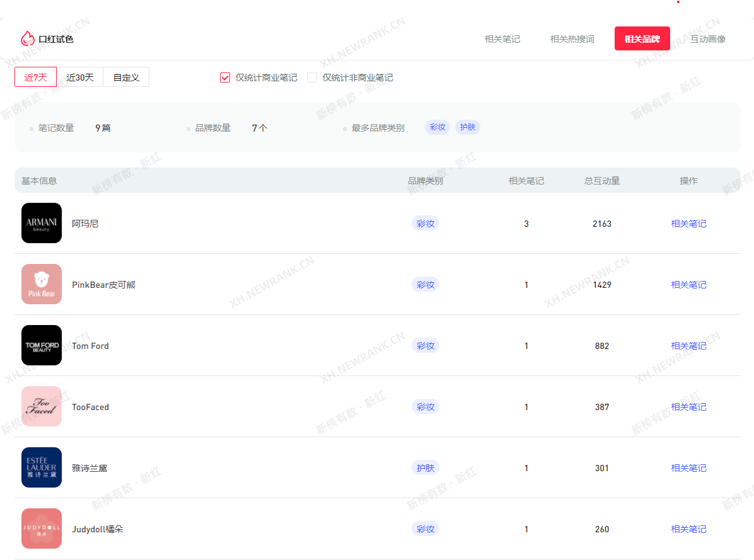Open 相关笔记 link for Tom Ford
Screen dimensions: 754x560
pyautogui.click(x=688, y=345)
